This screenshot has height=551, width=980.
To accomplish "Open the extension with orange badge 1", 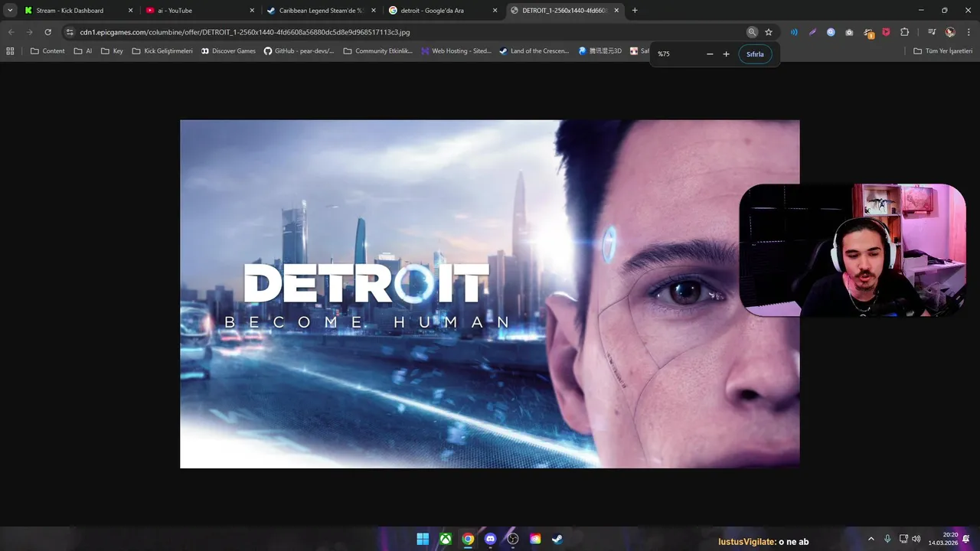I will click(868, 33).
